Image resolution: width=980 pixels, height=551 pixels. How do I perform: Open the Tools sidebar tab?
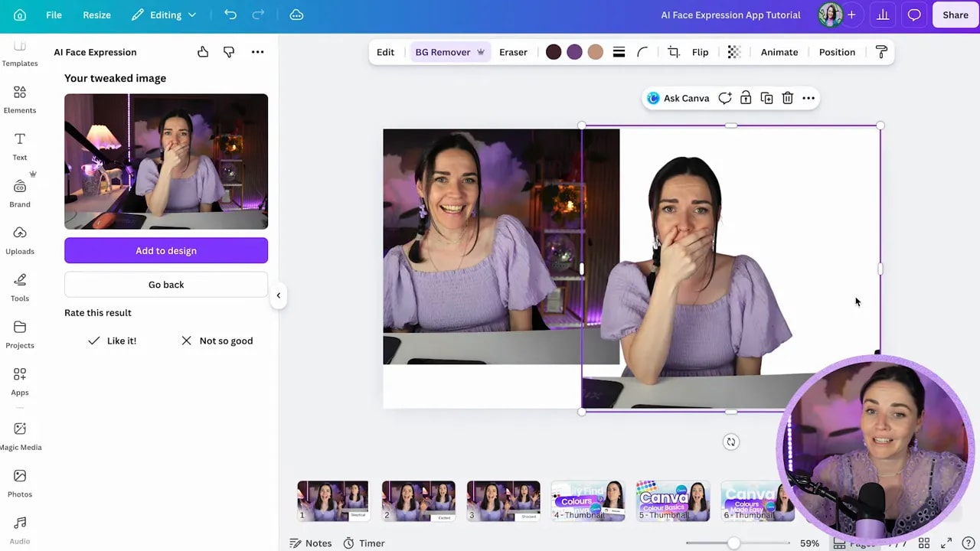(20, 287)
